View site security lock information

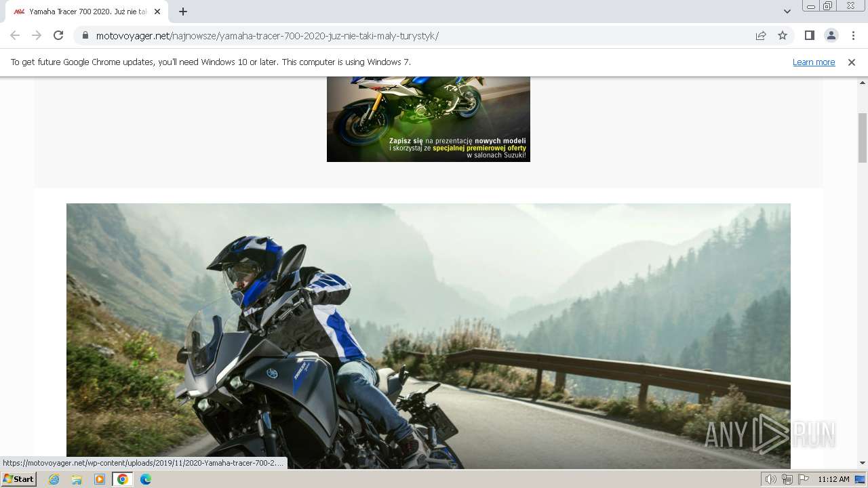(x=85, y=35)
